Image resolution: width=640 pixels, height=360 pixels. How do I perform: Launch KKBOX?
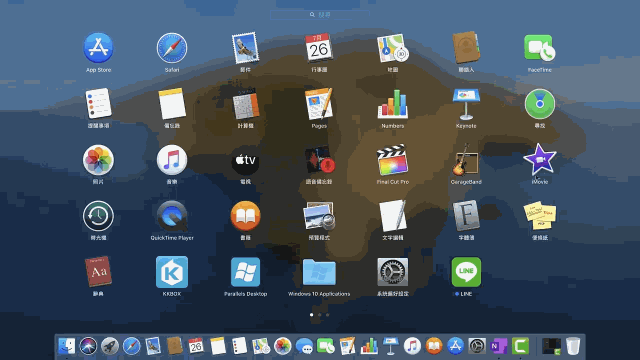coord(172,271)
